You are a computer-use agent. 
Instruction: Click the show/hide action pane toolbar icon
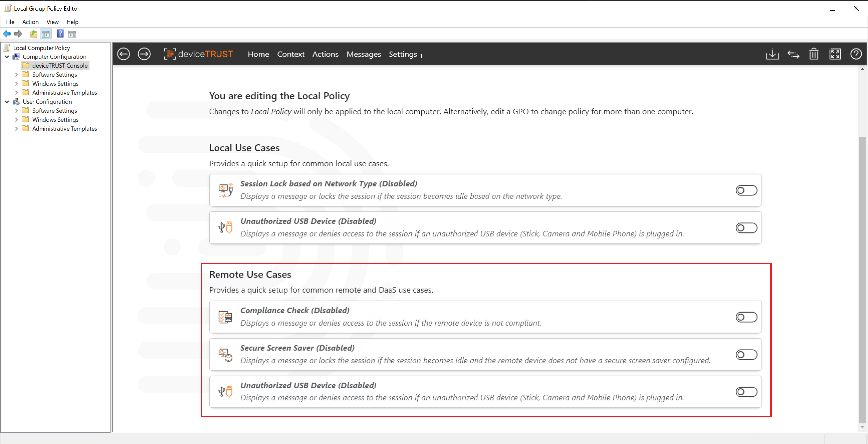click(x=72, y=34)
